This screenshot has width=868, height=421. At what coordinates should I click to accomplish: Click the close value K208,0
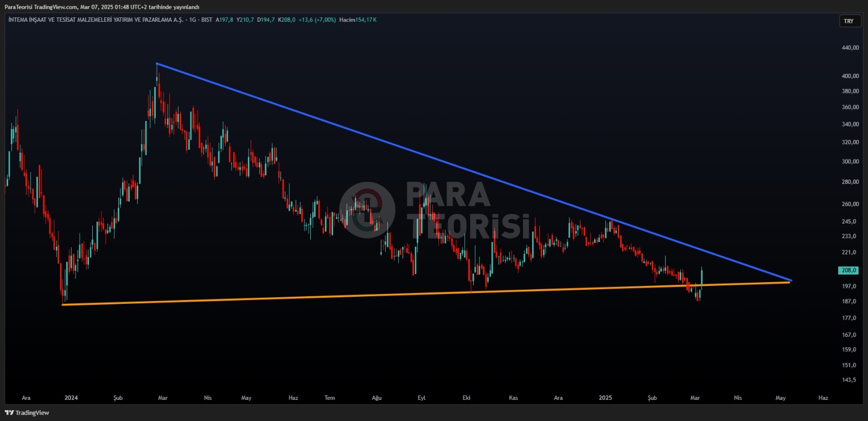(x=286, y=20)
